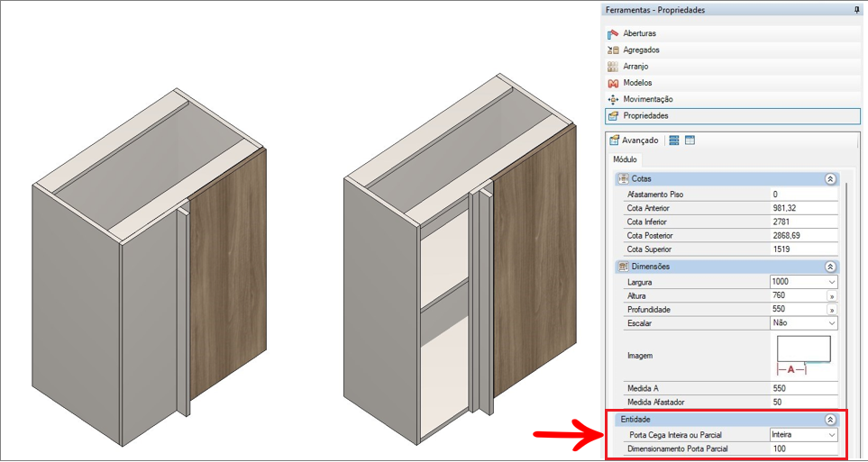This screenshot has height=462, width=868.
Task: Click the Cota Posterior value 2868,69
Action: 803,236
